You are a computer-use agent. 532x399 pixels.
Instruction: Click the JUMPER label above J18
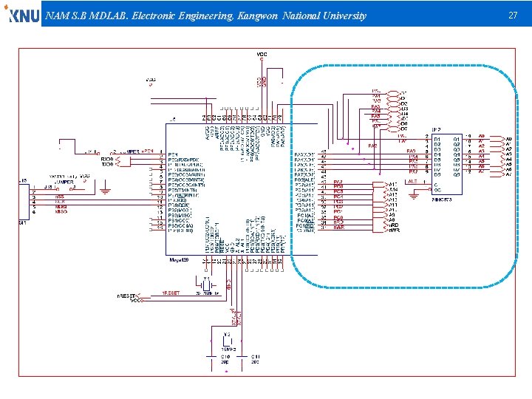click(x=64, y=182)
